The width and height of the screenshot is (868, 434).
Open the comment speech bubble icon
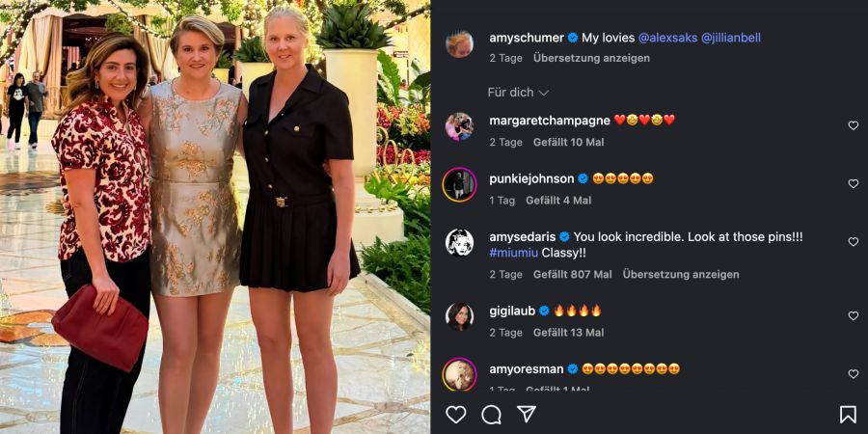[x=491, y=414]
